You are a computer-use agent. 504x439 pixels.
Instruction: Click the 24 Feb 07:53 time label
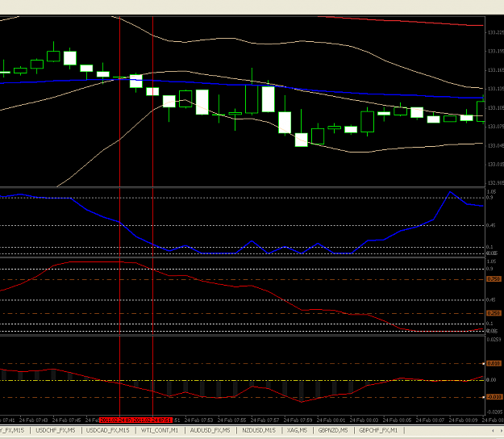198,420
